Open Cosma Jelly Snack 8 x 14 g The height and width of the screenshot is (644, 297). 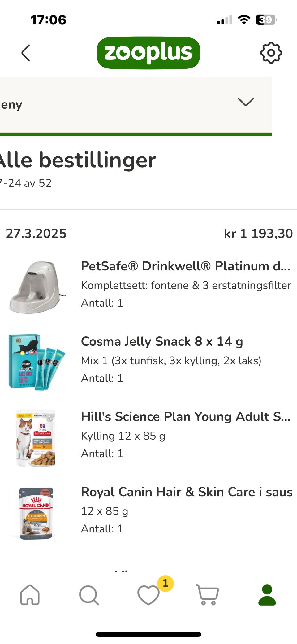click(x=162, y=341)
